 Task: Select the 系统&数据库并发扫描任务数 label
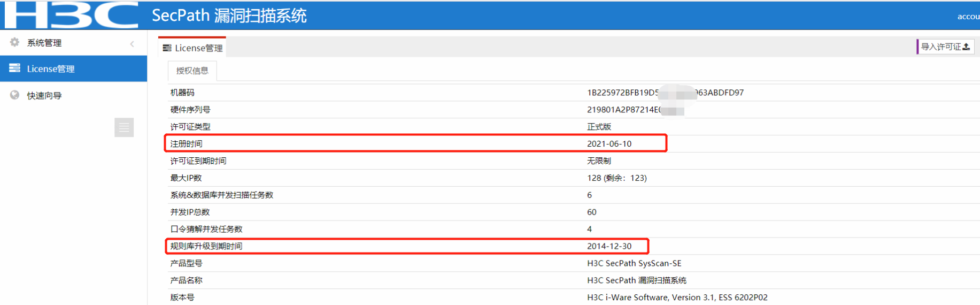(x=222, y=195)
